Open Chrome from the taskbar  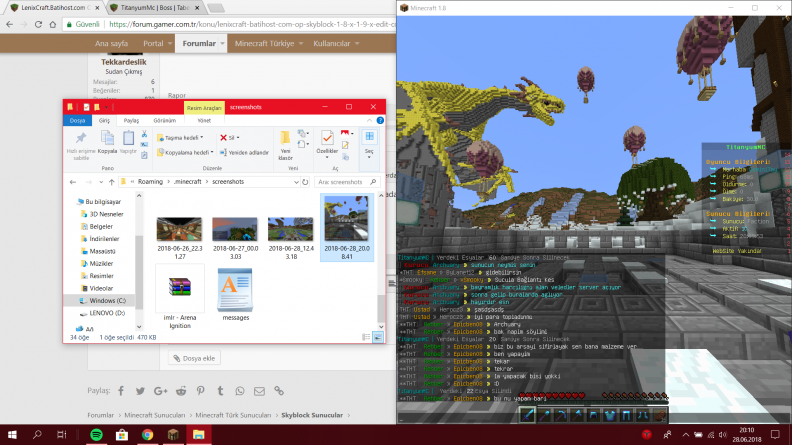point(147,434)
